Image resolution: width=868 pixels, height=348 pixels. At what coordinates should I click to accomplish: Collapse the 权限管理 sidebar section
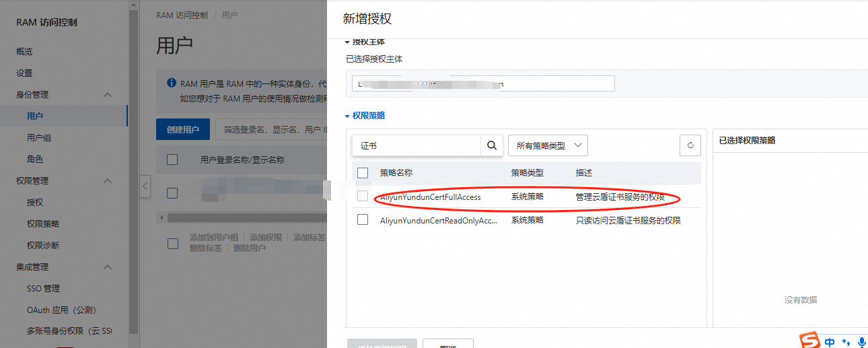point(107,181)
